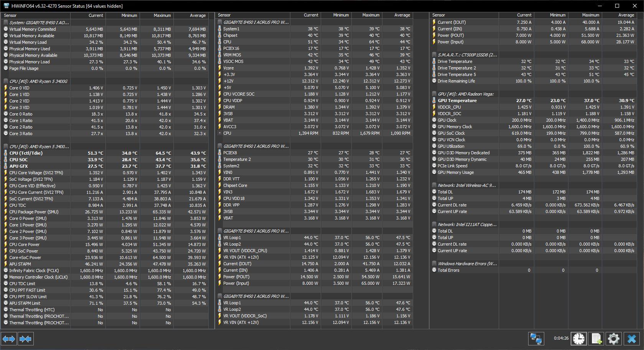Close sensors with the blue X icon

coord(631,338)
